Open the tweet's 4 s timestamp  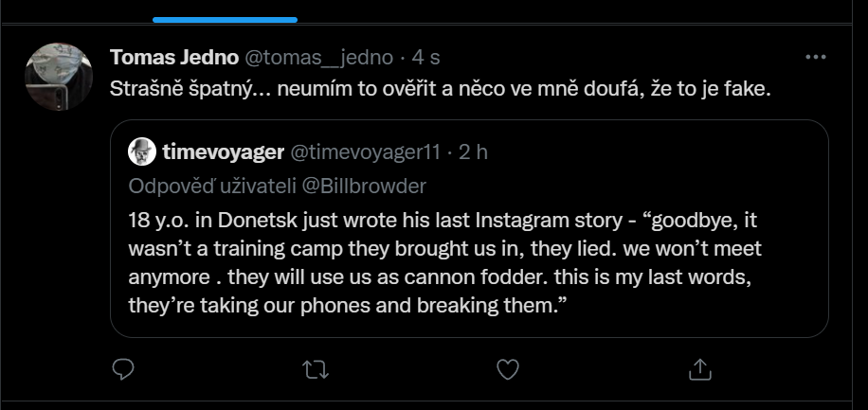[425, 57]
